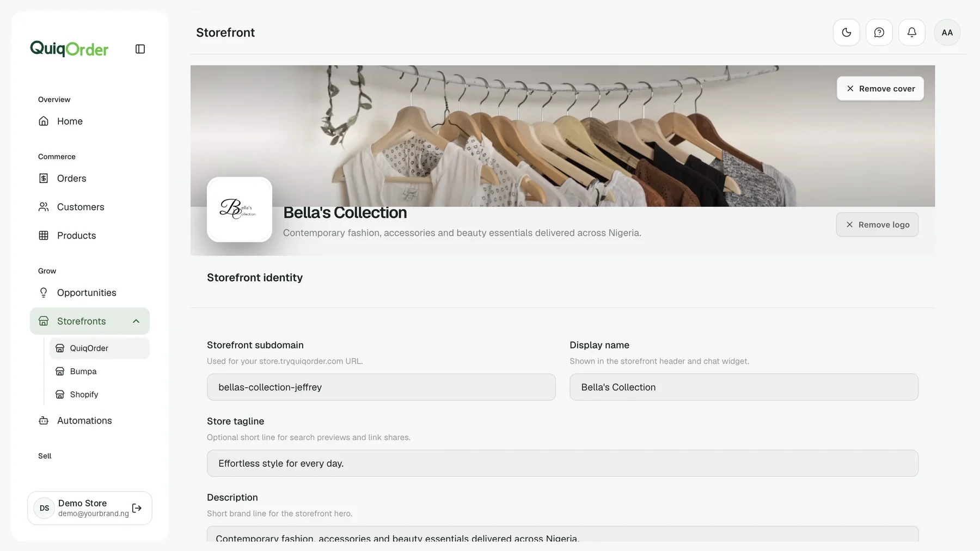
Task: Open the help chat icon
Action: (x=879, y=33)
